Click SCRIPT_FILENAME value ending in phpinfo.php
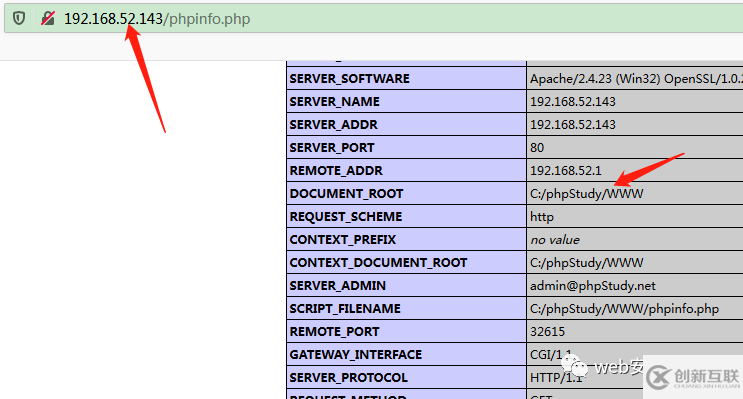 pos(625,309)
